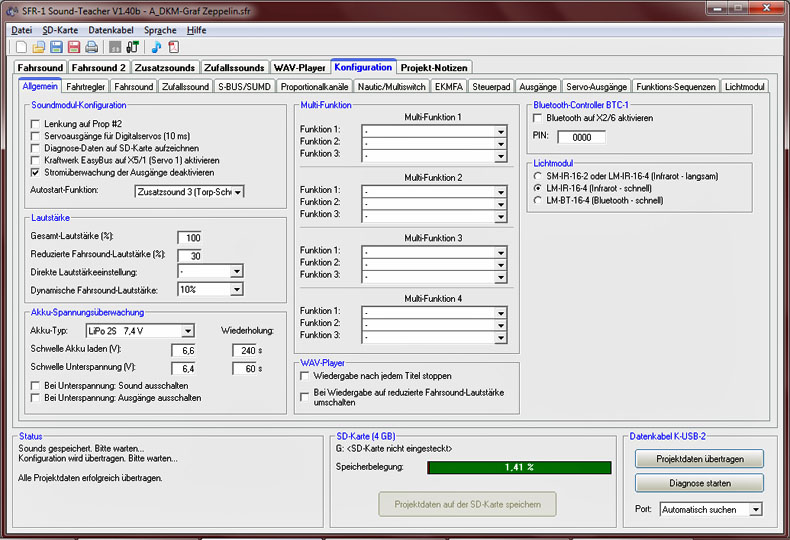Click the Speicherbelegung green progress bar
Screen dimensions: 790x540
pos(518,467)
